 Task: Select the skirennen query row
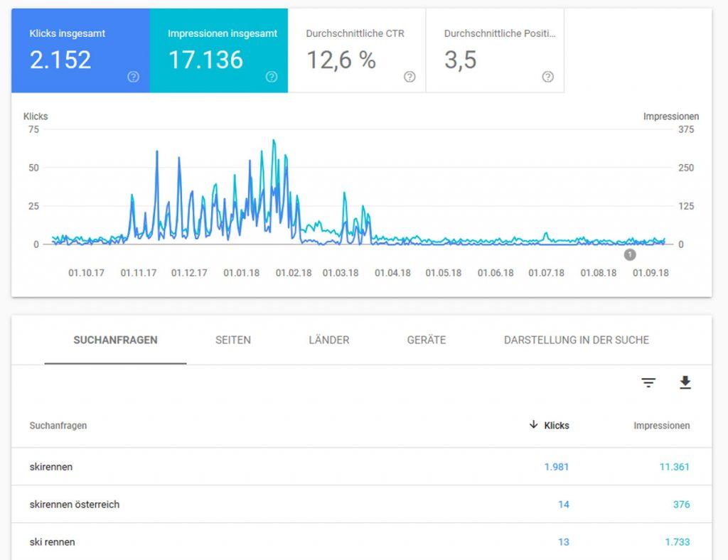tap(361, 467)
